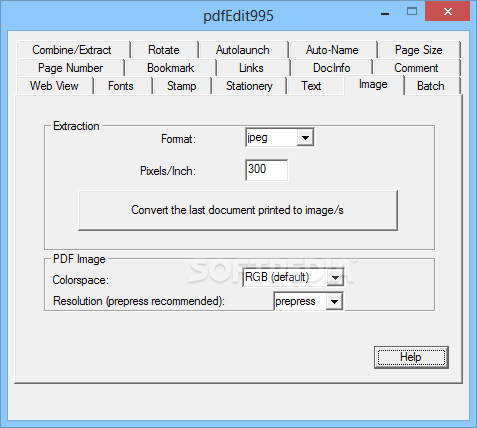Click the Help button
477x428 pixels.
[411, 357]
